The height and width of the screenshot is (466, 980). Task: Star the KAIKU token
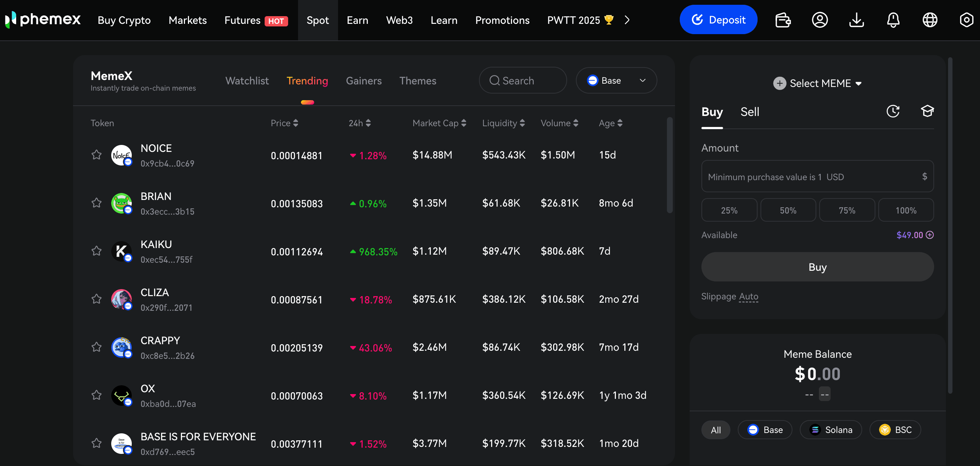pos(97,251)
